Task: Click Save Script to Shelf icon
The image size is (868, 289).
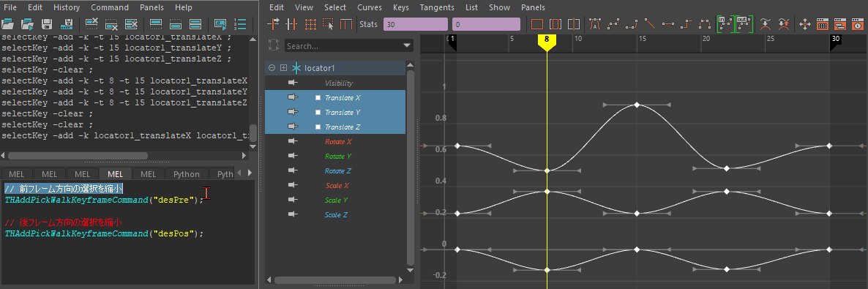Action: click(x=67, y=24)
